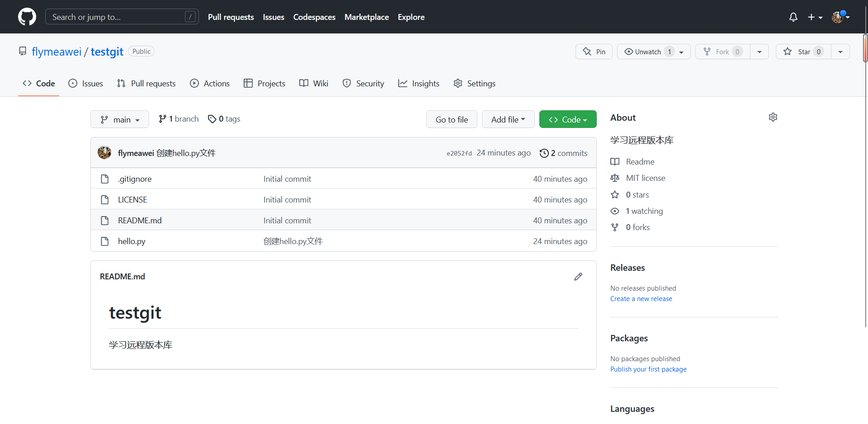View the 0 tags link
This screenshot has height=424, width=868.
click(x=224, y=119)
